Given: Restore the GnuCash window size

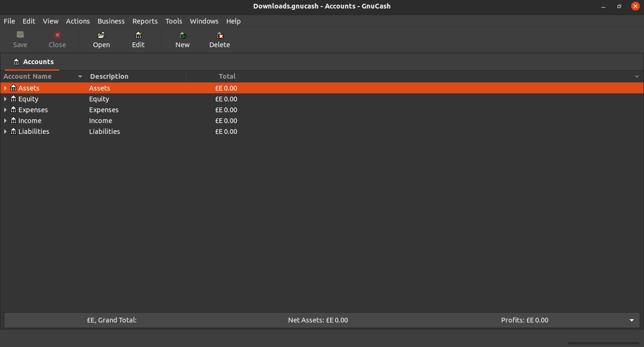Looking at the screenshot, I should [619, 6].
